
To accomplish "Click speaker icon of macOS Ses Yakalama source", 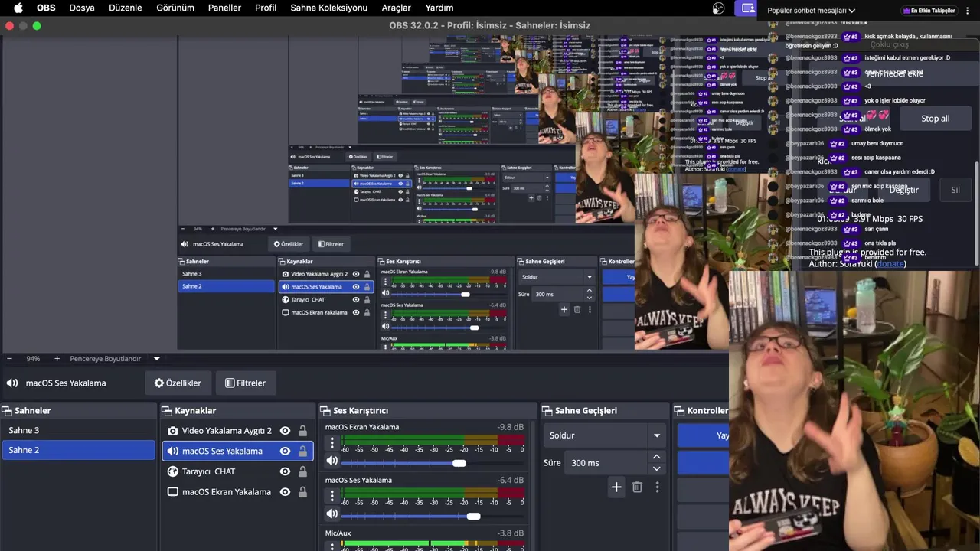I will click(173, 452).
